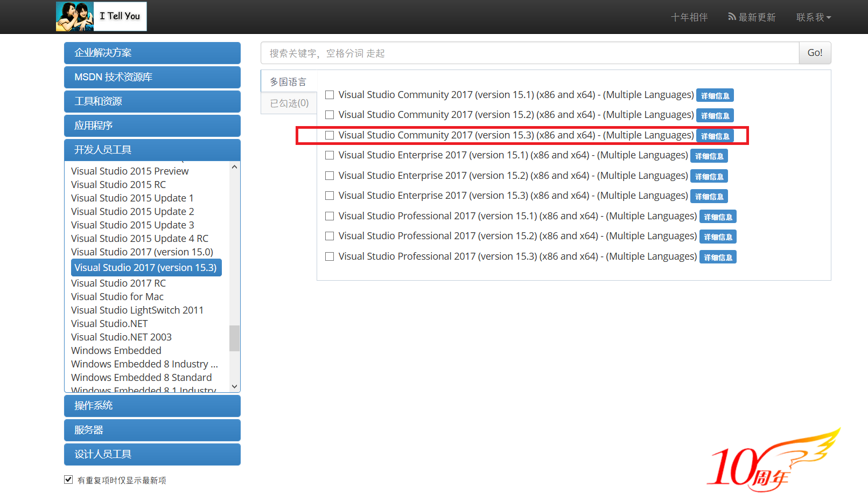Click the I Tell You site logo
This screenshot has height=493, width=868.
click(101, 16)
